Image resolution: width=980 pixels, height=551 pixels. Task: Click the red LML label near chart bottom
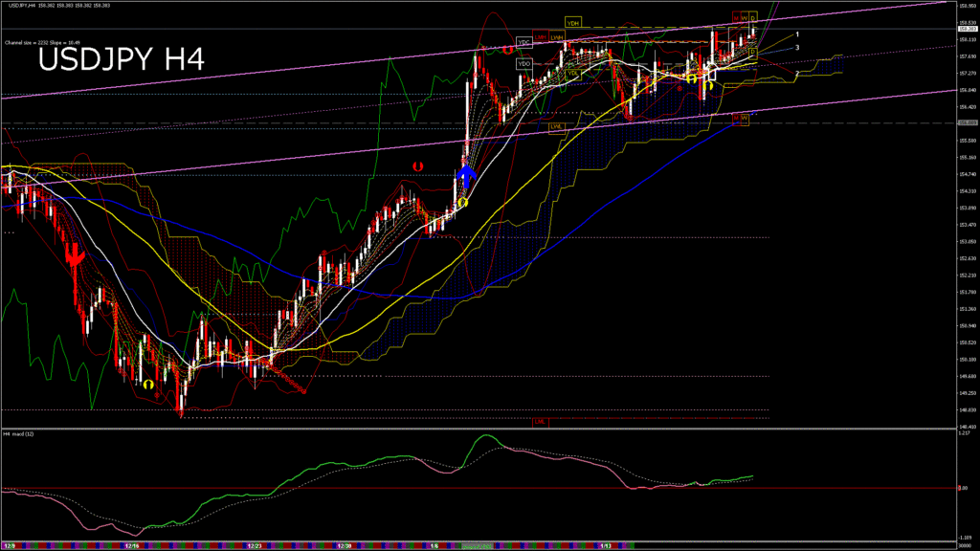coord(540,420)
